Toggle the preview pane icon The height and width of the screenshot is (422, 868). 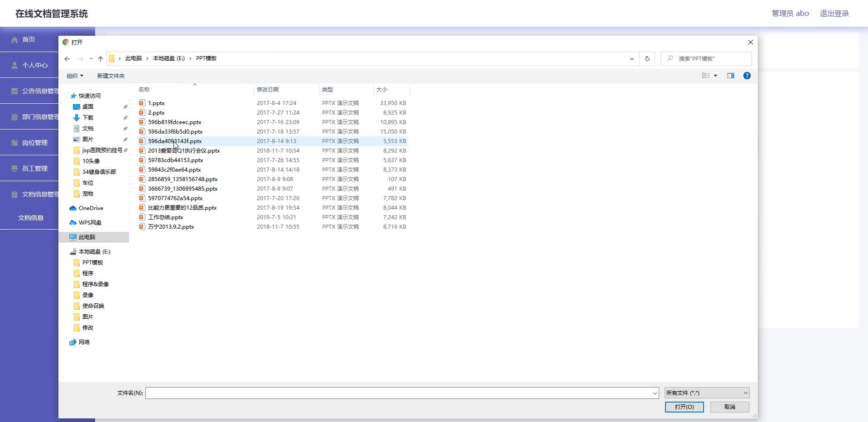point(730,76)
